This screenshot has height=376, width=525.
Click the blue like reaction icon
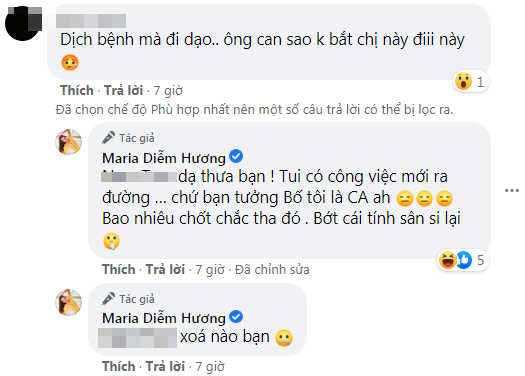(464, 260)
